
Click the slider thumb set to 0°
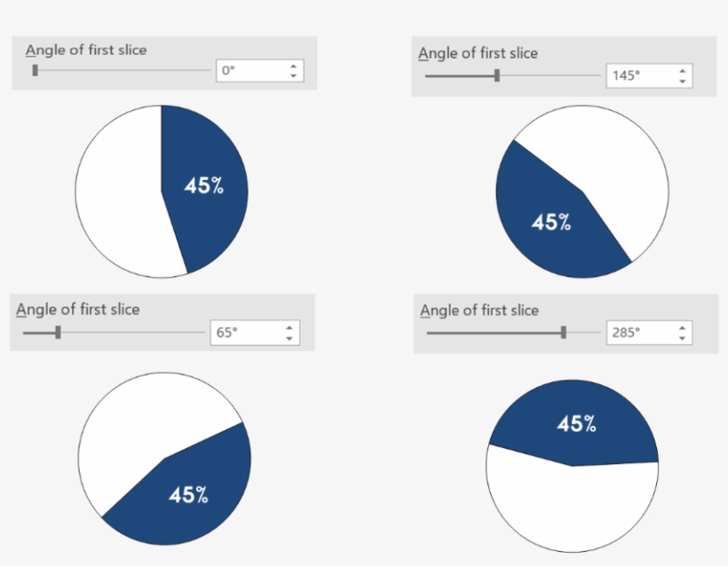coord(36,70)
